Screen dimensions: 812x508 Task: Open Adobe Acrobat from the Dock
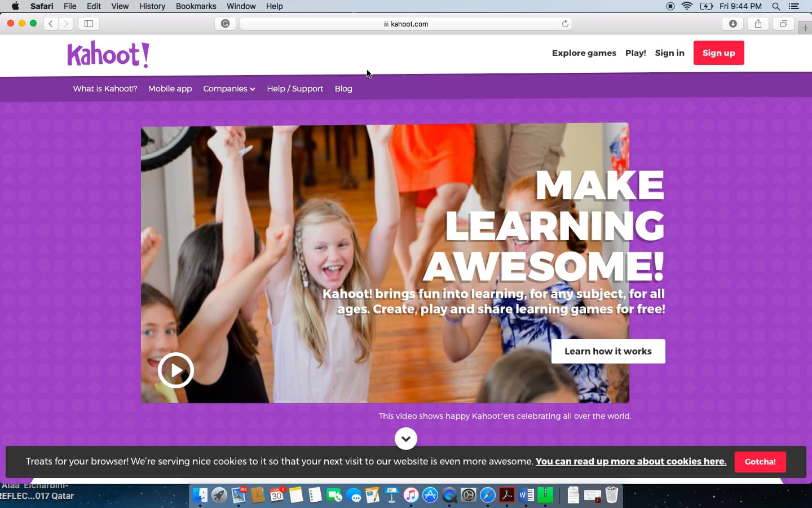[507, 495]
